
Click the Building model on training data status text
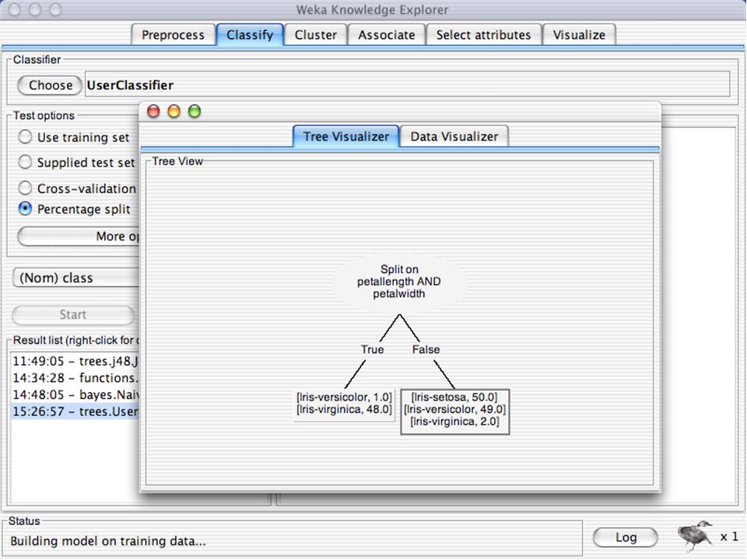[108, 541]
